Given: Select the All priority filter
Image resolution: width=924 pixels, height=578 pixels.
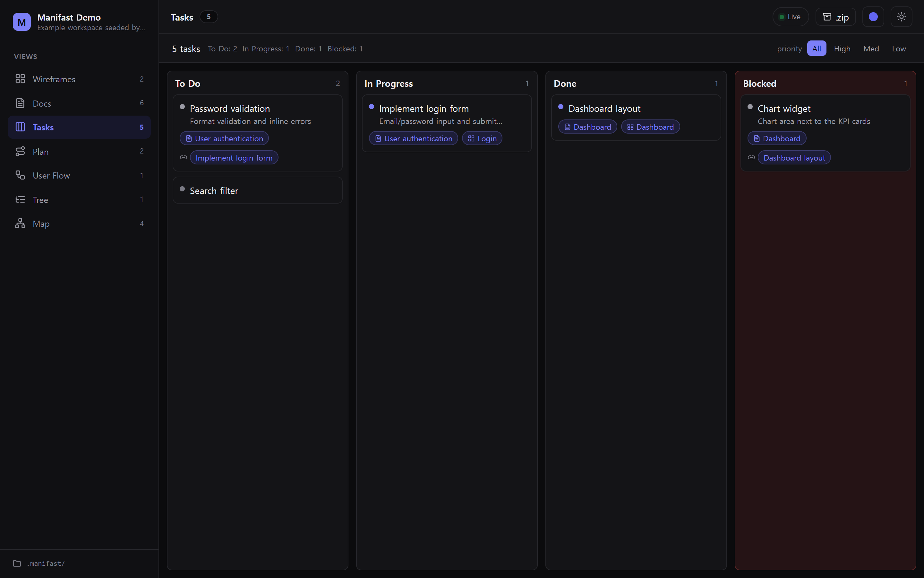Looking at the screenshot, I should click(x=816, y=48).
